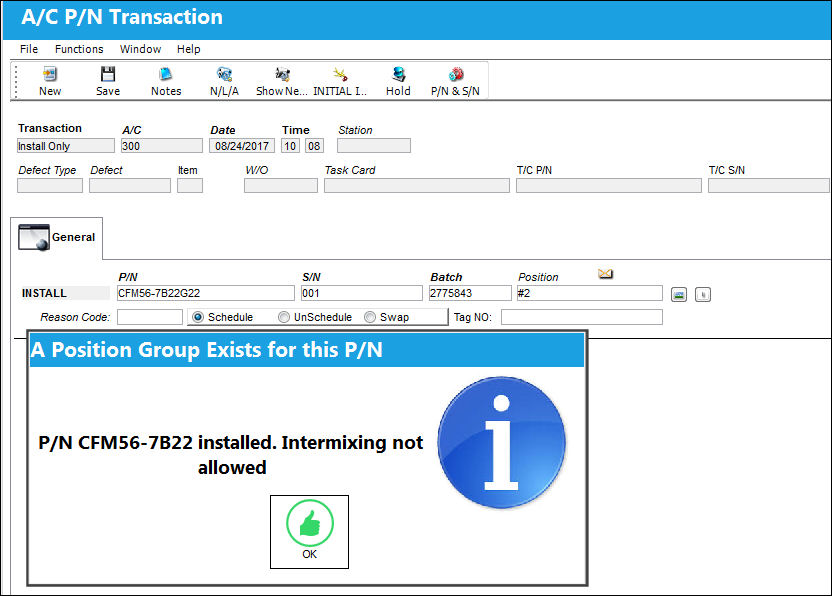The width and height of the screenshot is (832, 596).
Task: Click the Defect input field
Action: click(130, 186)
